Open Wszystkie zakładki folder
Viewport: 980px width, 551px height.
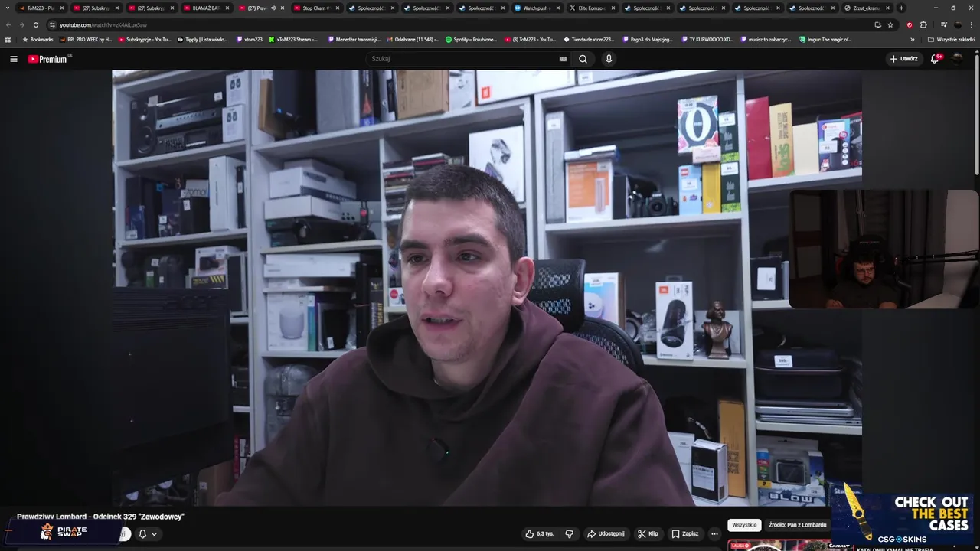click(x=951, y=39)
